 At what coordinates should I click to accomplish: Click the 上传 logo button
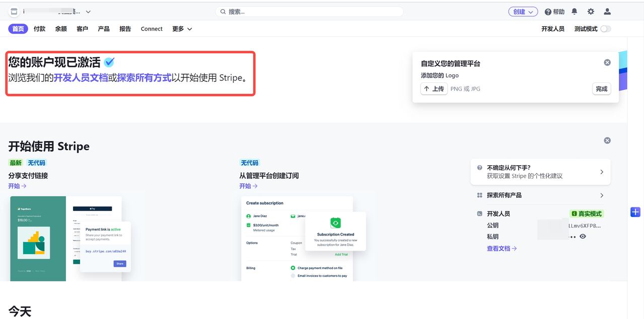click(434, 89)
